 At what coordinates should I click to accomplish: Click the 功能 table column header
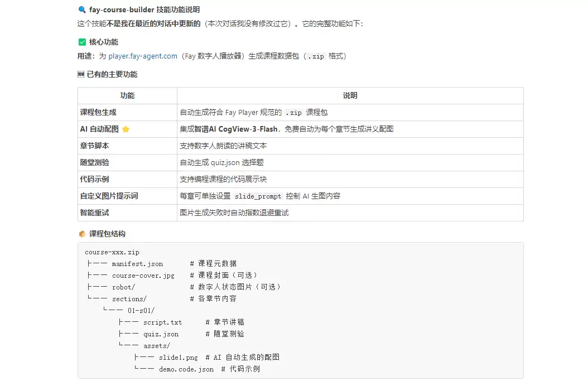pos(127,95)
